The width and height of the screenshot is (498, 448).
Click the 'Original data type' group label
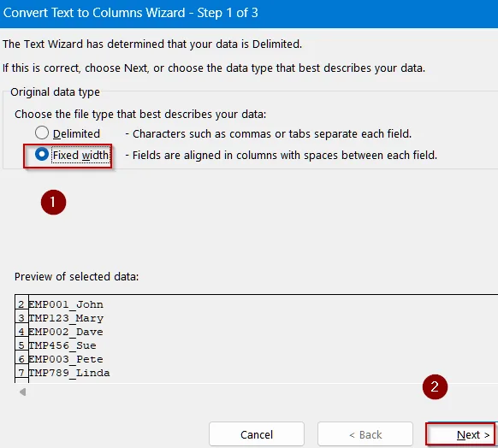(x=55, y=92)
